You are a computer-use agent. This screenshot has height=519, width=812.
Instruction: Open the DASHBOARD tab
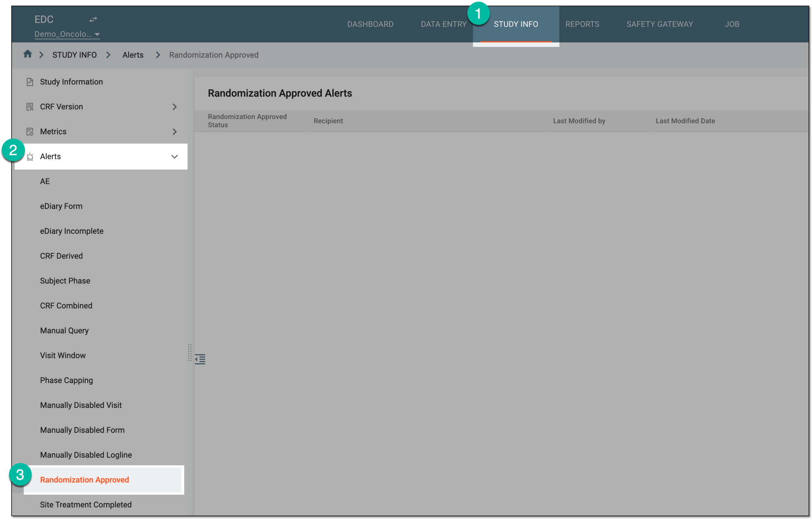click(x=370, y=24)
